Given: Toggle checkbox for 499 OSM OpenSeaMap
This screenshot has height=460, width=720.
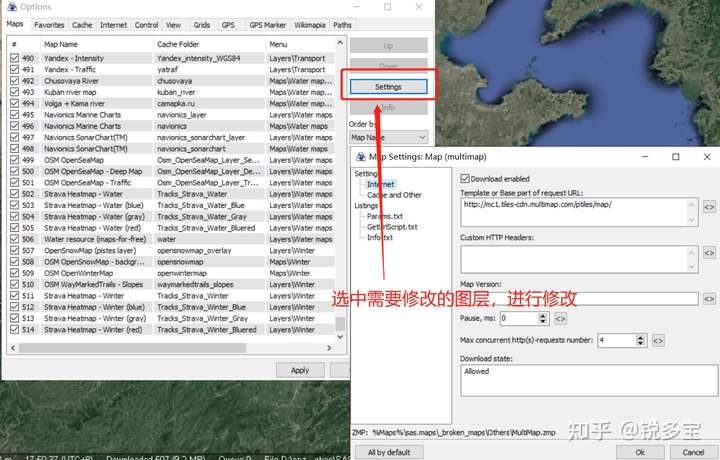Looking at the screenshot, I should [x=14, y=160].
